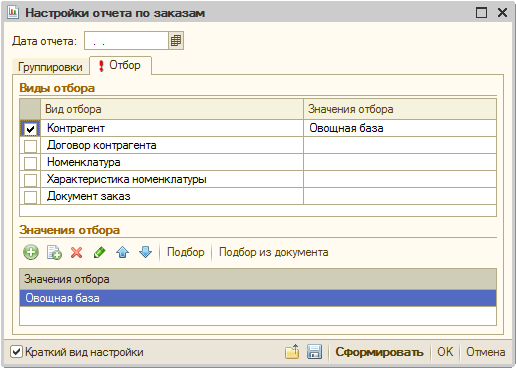
Task: Click the Подбор из документа button
Action: point(274,252)
